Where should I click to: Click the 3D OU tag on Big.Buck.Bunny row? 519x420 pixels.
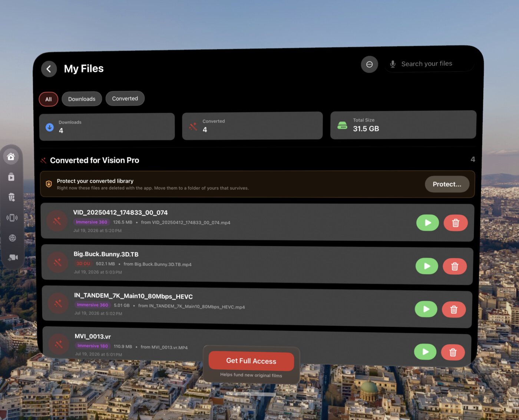click(83, 264)
